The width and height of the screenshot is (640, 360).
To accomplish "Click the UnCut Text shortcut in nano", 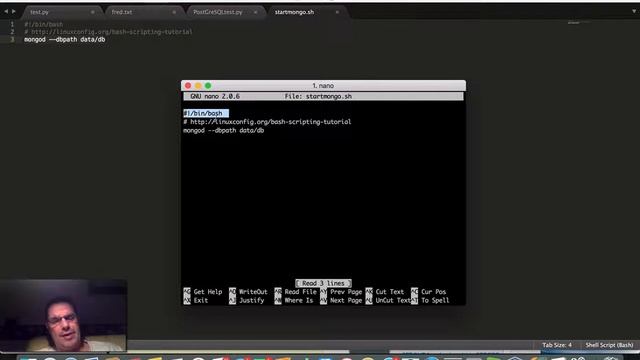I will click(x=388, y=300).
